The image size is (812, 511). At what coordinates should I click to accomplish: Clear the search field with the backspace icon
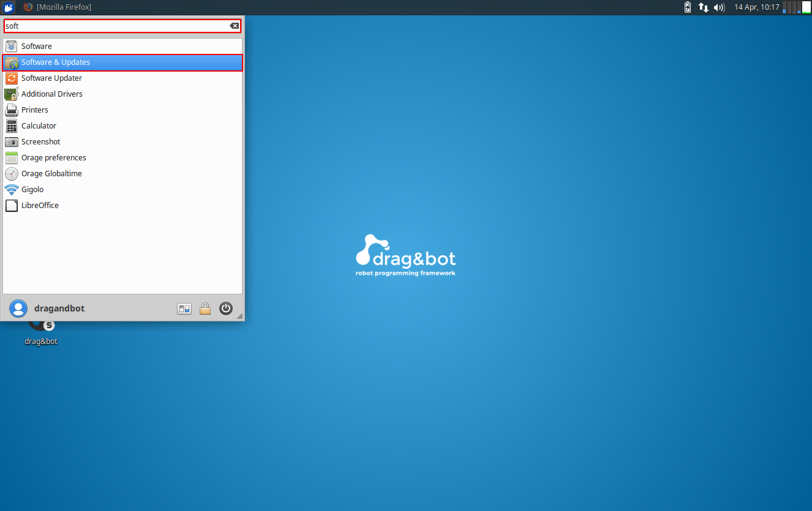[235, 26]
